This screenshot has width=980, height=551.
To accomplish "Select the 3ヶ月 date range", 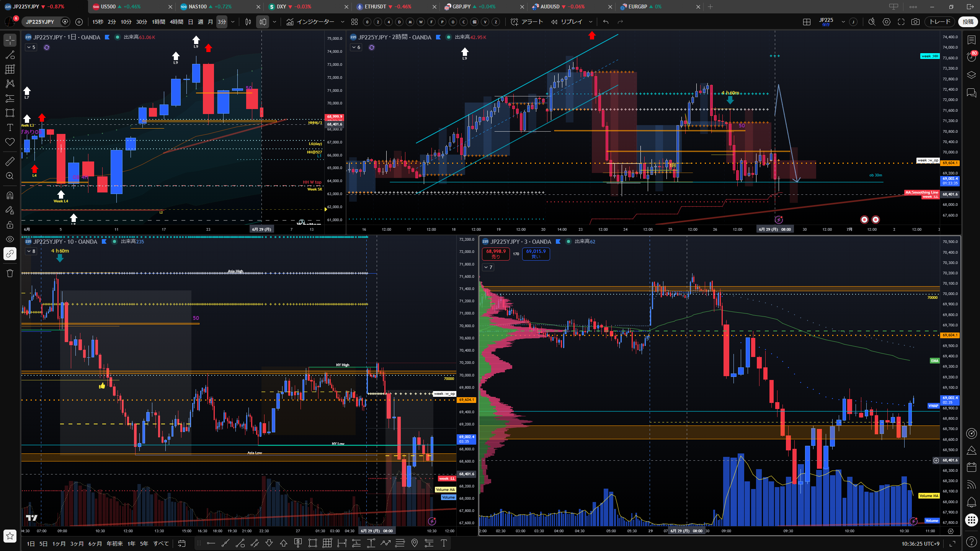I will point(77,543).
